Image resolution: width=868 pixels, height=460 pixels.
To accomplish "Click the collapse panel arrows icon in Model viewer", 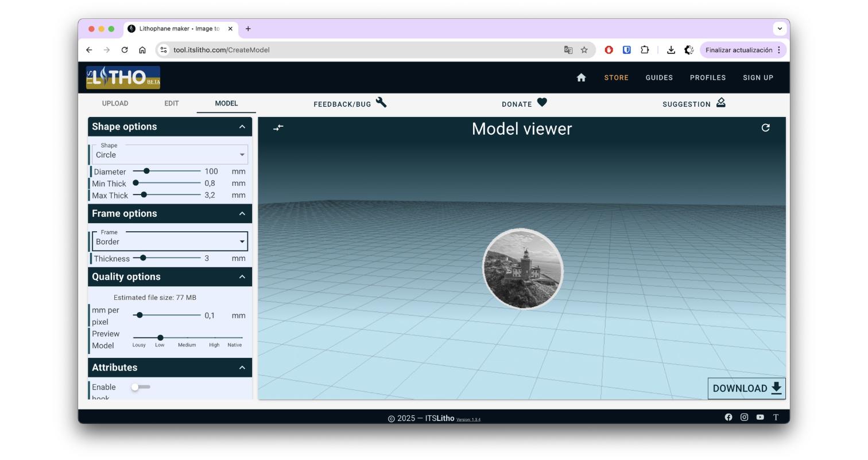I will click(x=278, y=127).
